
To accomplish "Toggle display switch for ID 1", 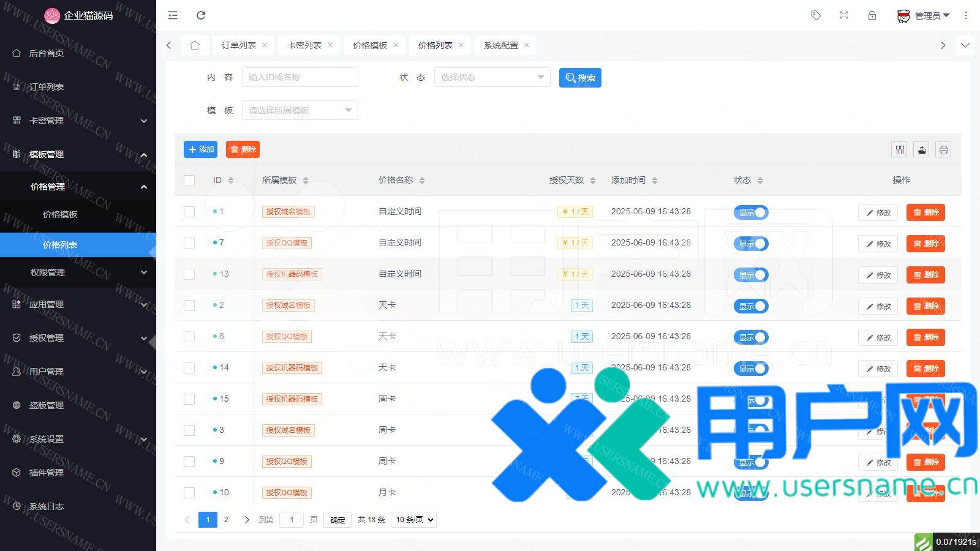I will tap(751, 212).
